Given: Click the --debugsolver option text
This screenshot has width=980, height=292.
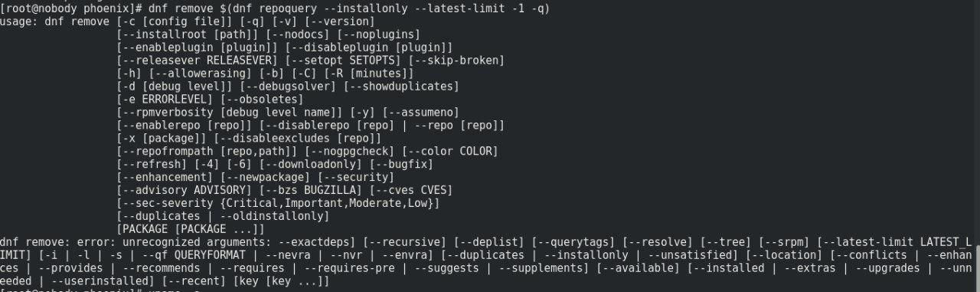Looking at the screenshot, I should [x=289, y=87].
